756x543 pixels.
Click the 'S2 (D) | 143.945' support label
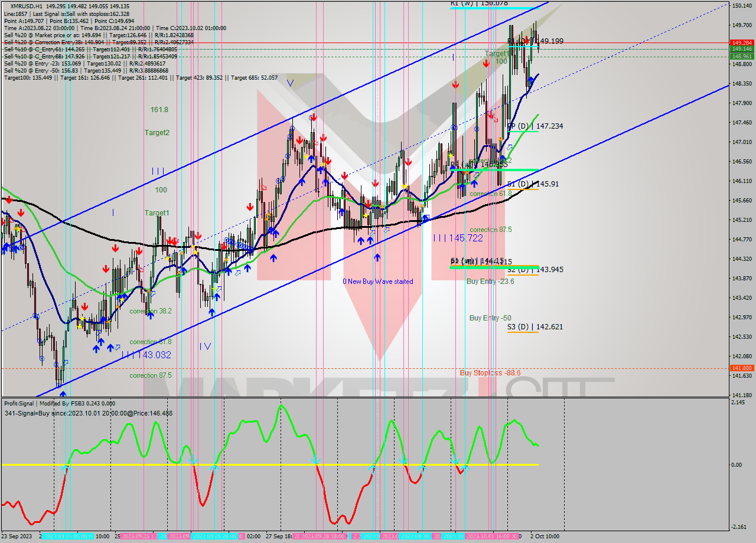point(535,269)
